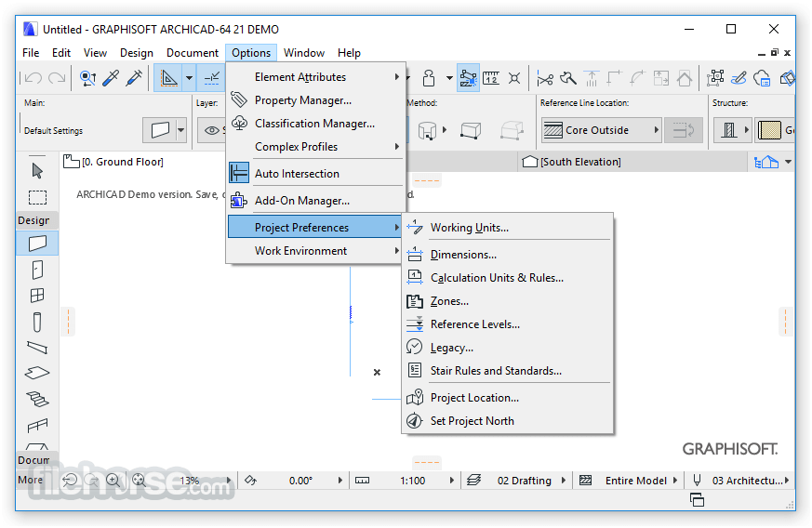Toggle the snap guides icon
This screenshot has height=528, width=812.
point(211,78)
